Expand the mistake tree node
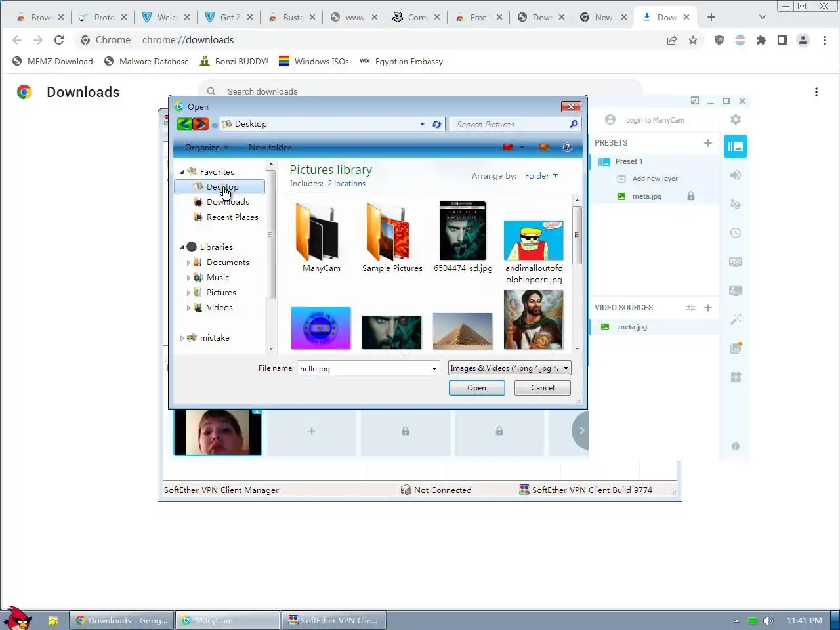The width and height of the screenshot is (840, 630). 182,338
